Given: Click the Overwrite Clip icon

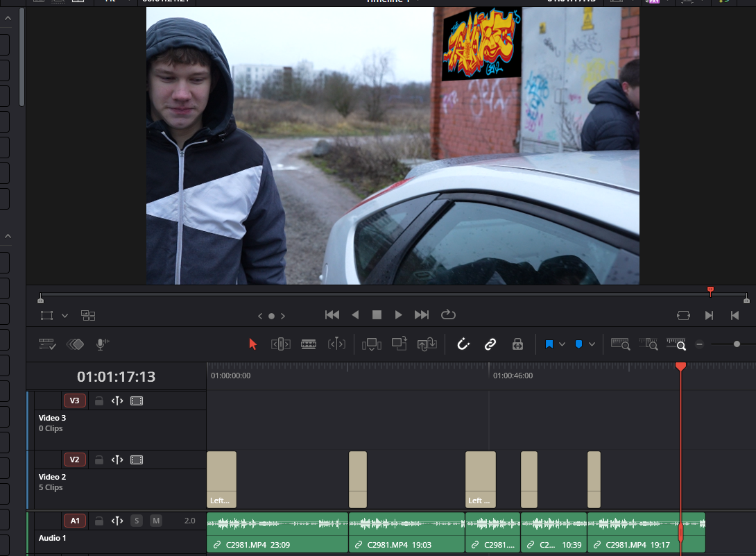Looking at the screenshot, I should [x=400, y=344].
